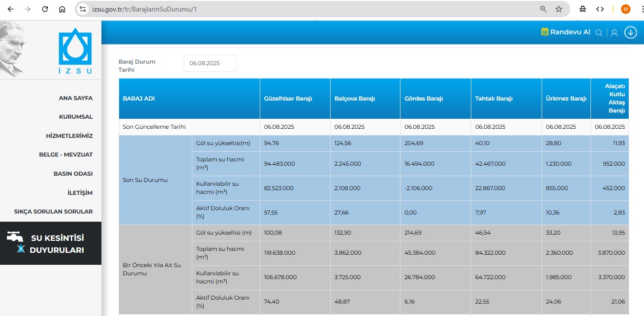Open the Chrome profile avatar M
The width and height of the screenshot is (644, 316).
click(625, 9)
